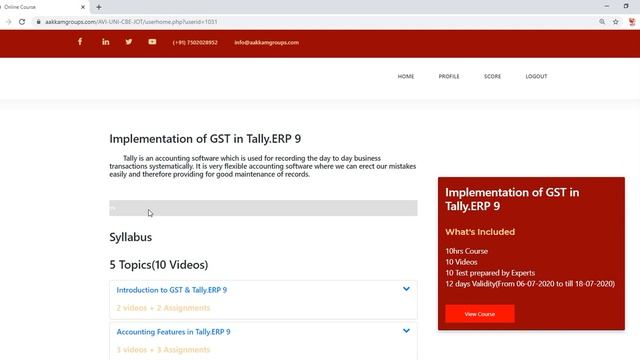Open the PROFILE menu item
The width and height of the screenshot is (640, 360).
pos(449,76)
